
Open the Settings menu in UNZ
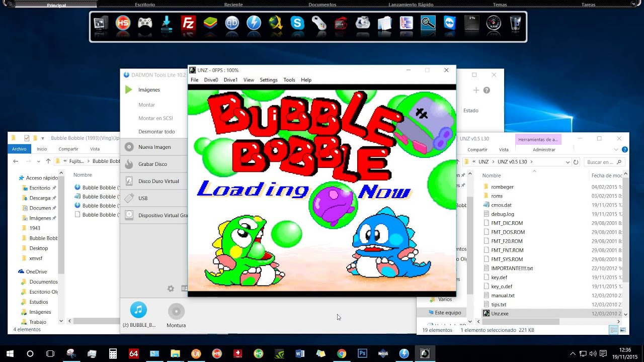269,80
